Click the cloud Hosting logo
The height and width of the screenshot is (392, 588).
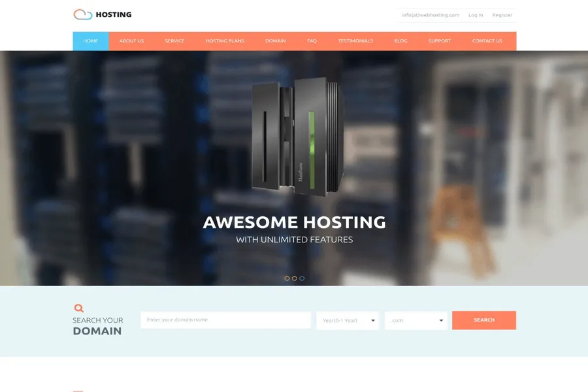102,14
